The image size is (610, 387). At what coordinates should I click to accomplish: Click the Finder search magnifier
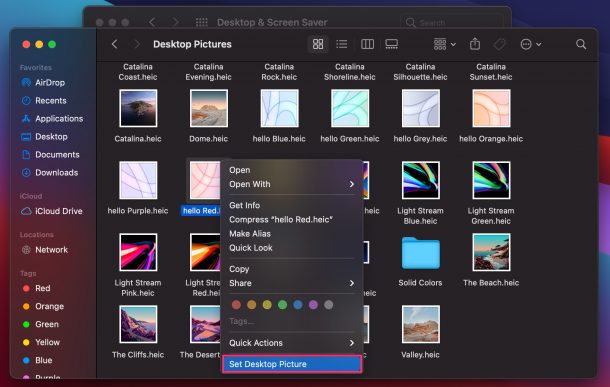[x=581, y=44]
